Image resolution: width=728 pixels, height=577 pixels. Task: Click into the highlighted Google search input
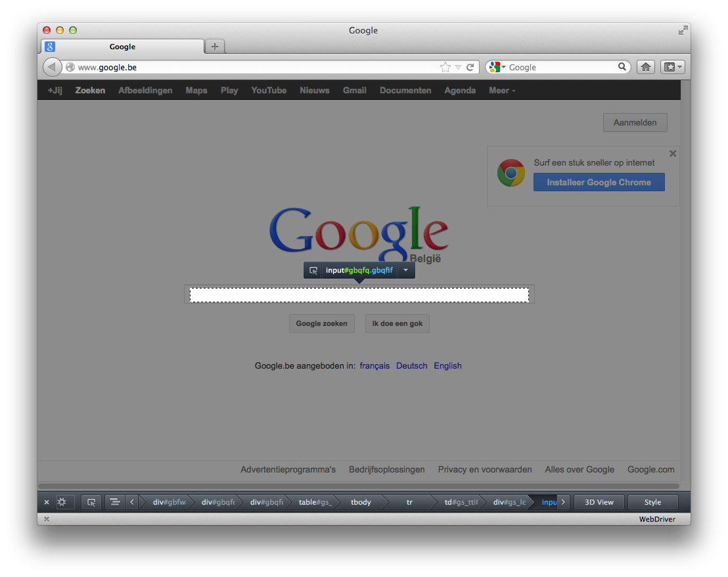tap(359, 295)
